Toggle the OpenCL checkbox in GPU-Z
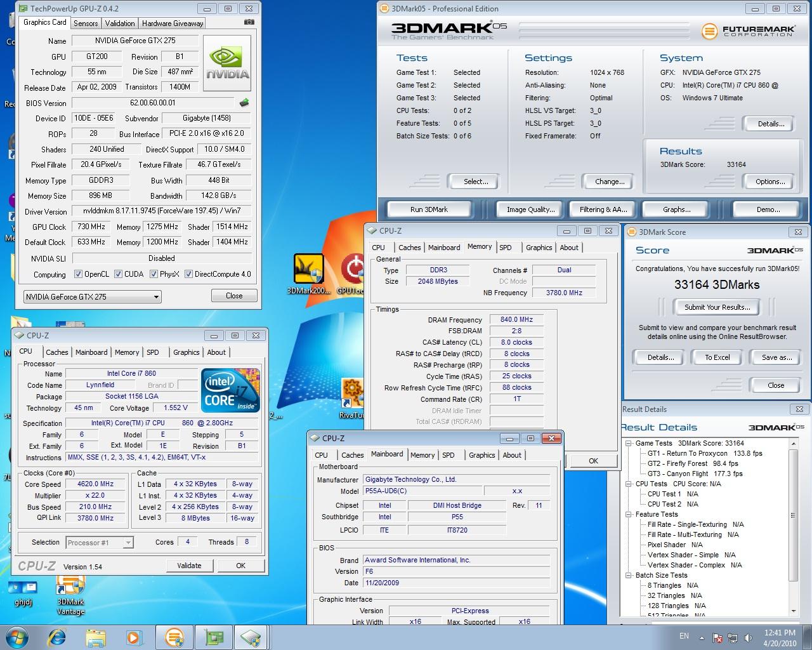 [78, 274]
